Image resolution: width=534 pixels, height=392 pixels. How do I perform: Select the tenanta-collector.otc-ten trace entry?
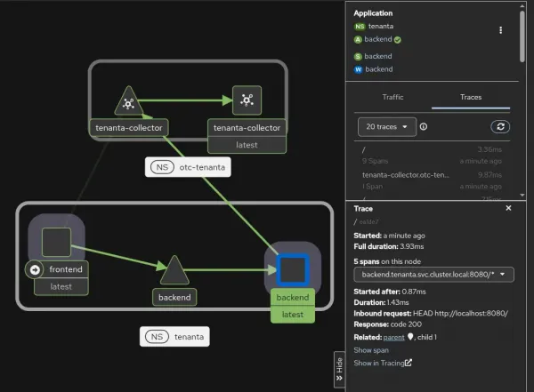click(x=432, y=180)
